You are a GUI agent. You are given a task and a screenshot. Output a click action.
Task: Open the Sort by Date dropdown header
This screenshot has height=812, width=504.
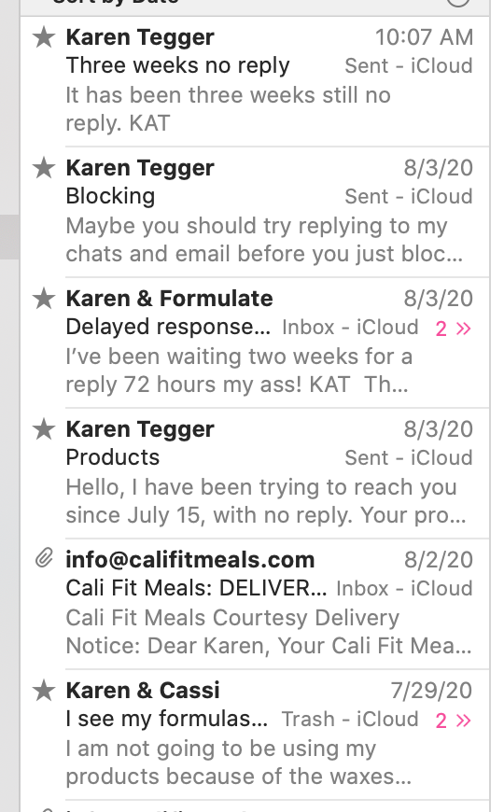tap(117, 2)
